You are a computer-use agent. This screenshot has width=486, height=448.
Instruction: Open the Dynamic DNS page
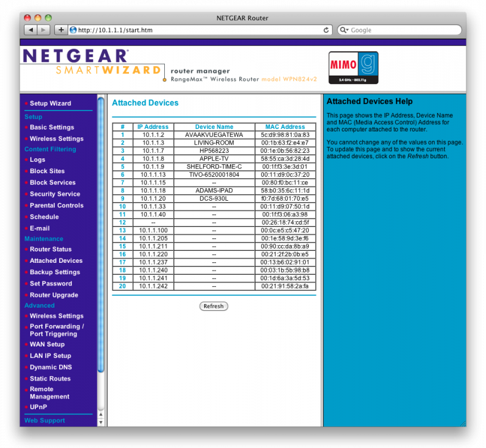(51, 367)
